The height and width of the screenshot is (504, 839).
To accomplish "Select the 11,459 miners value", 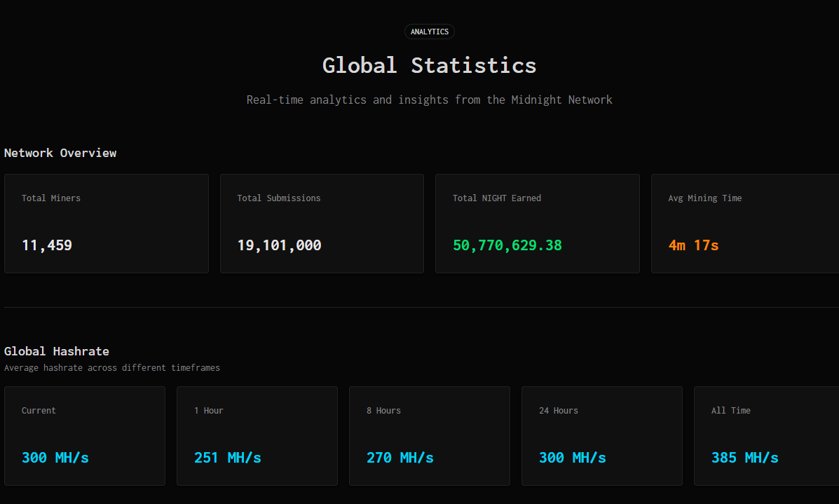I will point(46,245).
